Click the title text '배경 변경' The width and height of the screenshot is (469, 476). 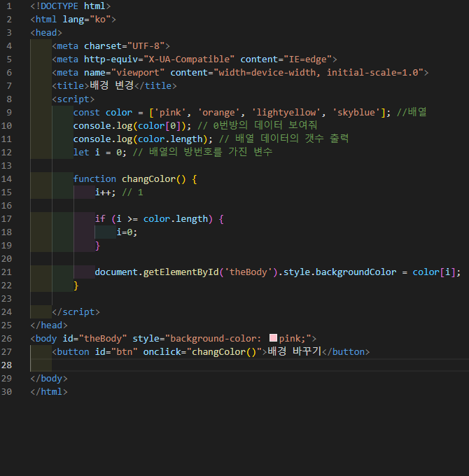(x=112, y=85)
